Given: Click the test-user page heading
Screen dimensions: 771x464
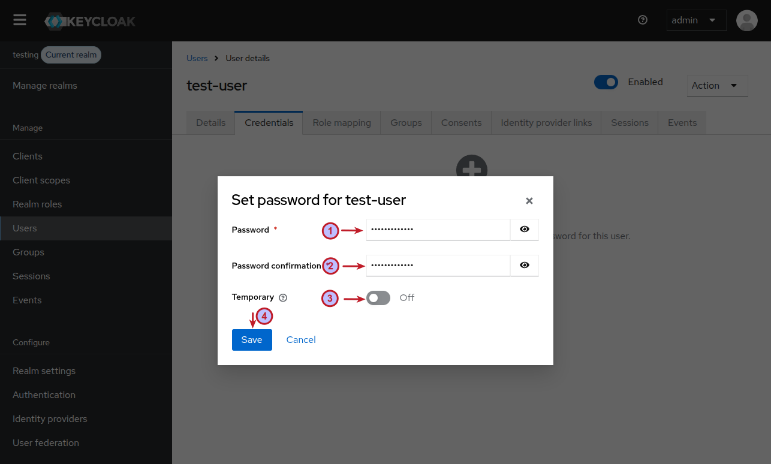Looking at the screenshot, I should 217,86.
